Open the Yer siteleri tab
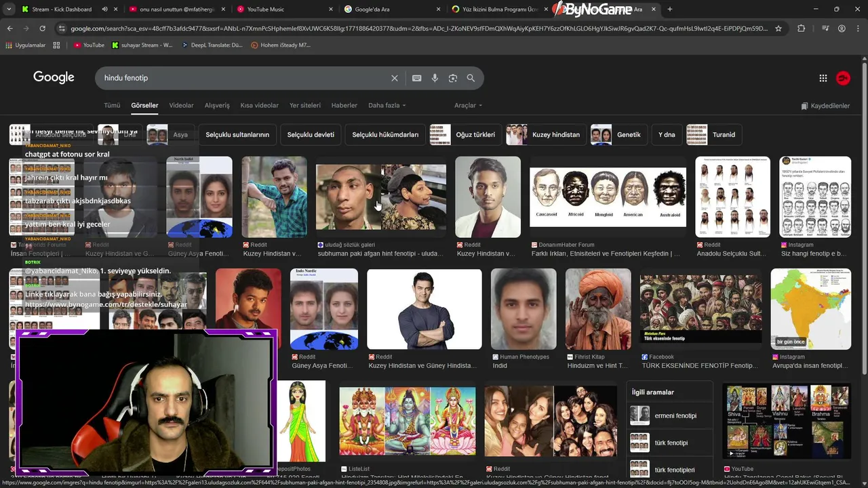The image size is (868, 488). pos(305,106)
